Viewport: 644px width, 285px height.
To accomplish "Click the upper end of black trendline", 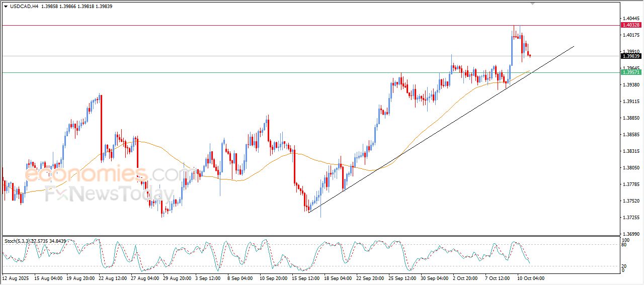I will coord(573,47).
